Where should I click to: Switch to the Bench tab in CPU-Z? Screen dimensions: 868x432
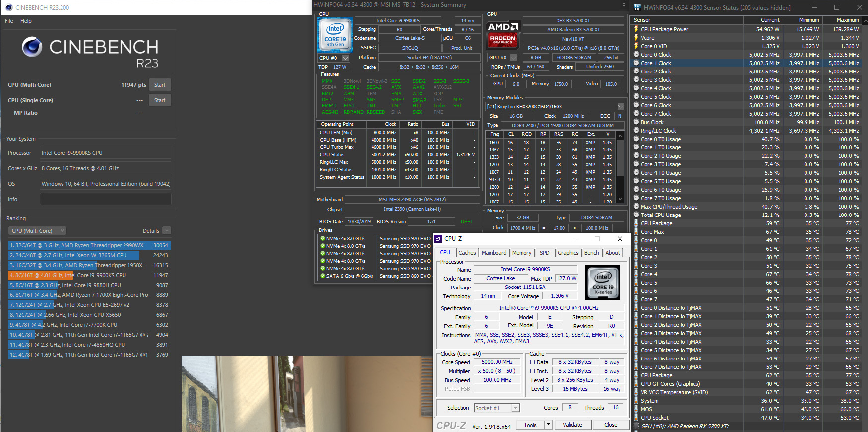(591, 253)
